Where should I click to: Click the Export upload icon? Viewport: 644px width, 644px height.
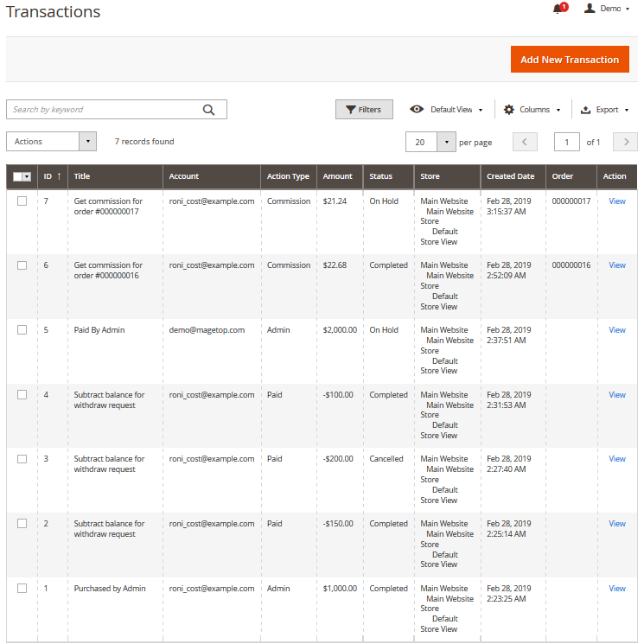[x=585, y=110]
